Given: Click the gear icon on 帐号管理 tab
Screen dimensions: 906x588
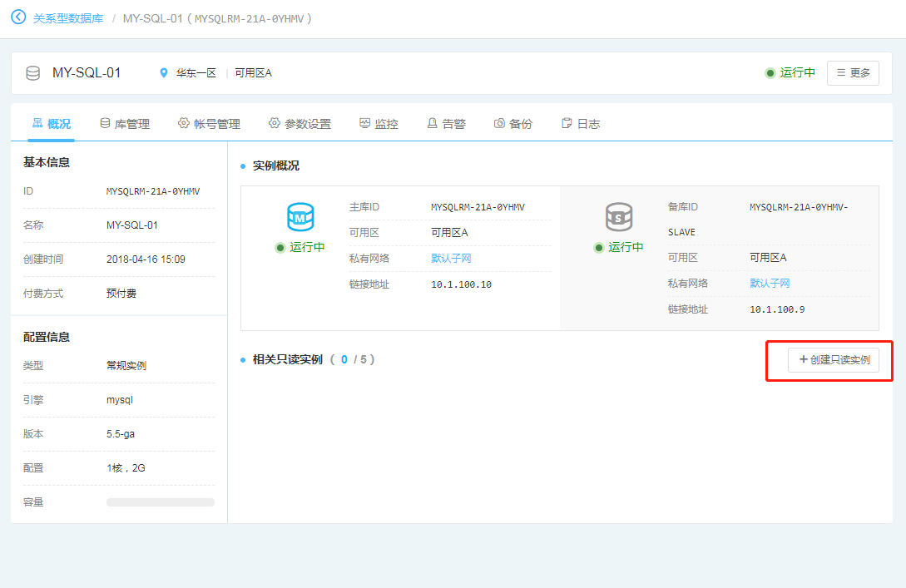Looking at the screenshot, I should point(184,123).
